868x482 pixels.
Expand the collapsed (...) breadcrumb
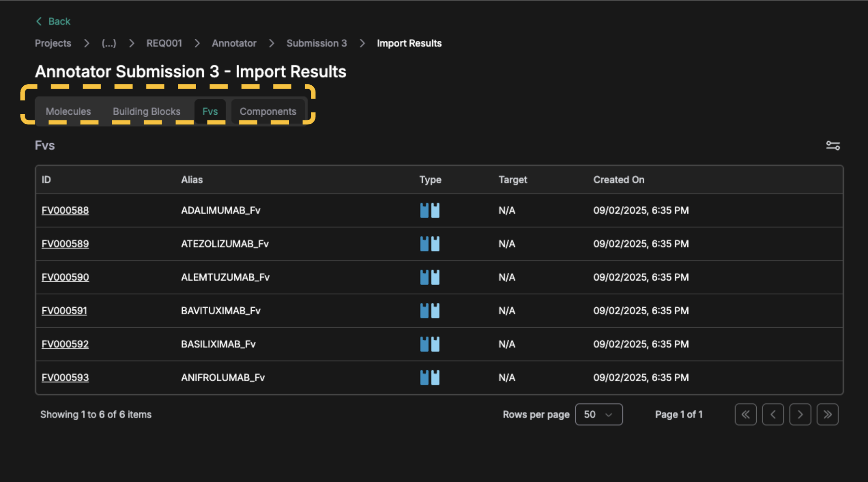pyautogui.click(x=109, y=43)
